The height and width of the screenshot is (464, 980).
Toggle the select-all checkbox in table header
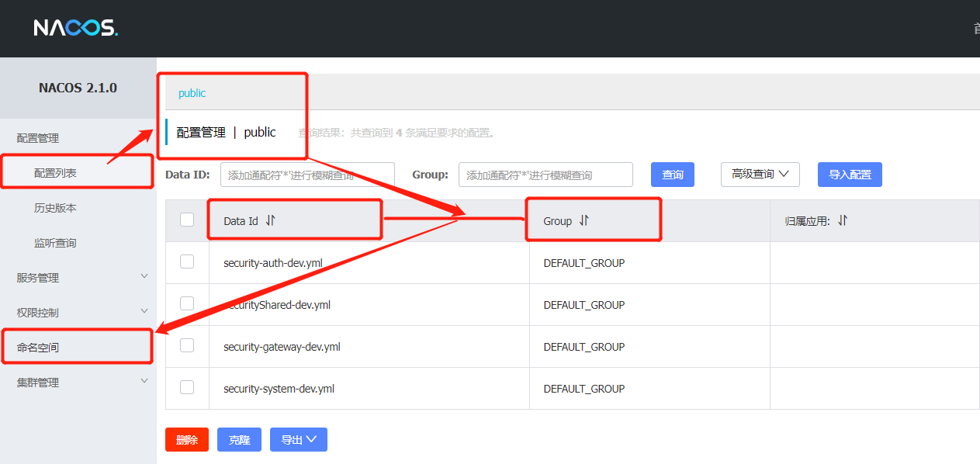coord(187,220)
